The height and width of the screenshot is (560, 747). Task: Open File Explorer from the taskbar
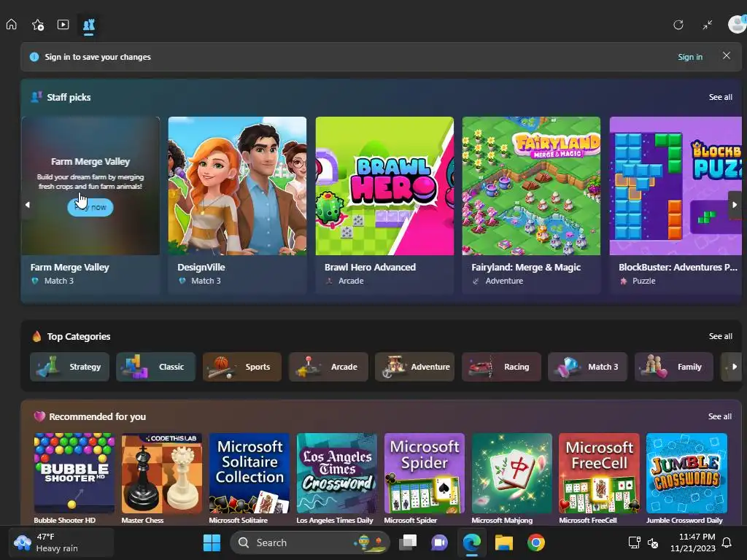tap(503, 542)
